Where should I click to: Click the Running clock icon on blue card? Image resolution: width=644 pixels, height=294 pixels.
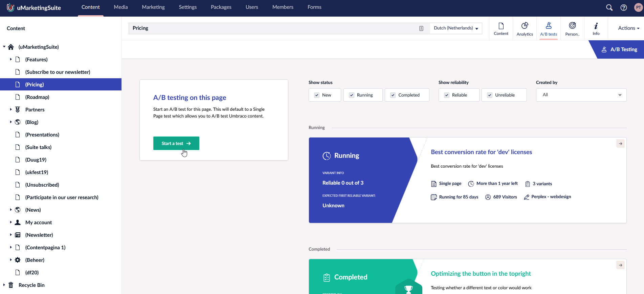pos(327,156)
